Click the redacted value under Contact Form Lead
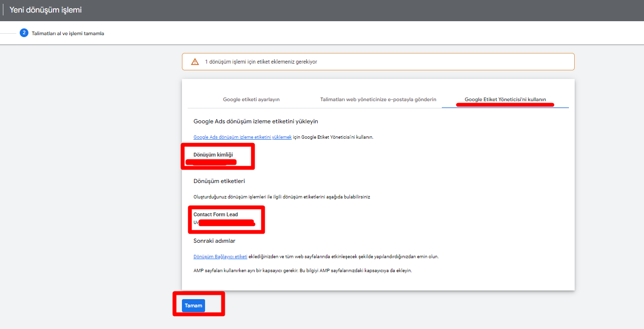Image resolution: width=644 pixels, height=329 pixels. point(226,223)
